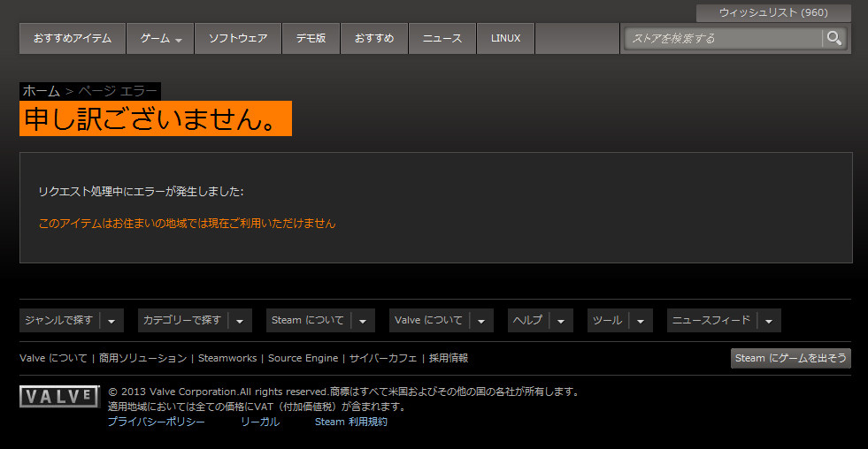The image size is (868, 449).
Task: Expand the ヘルプ dropdown
Action: (541, 320)
